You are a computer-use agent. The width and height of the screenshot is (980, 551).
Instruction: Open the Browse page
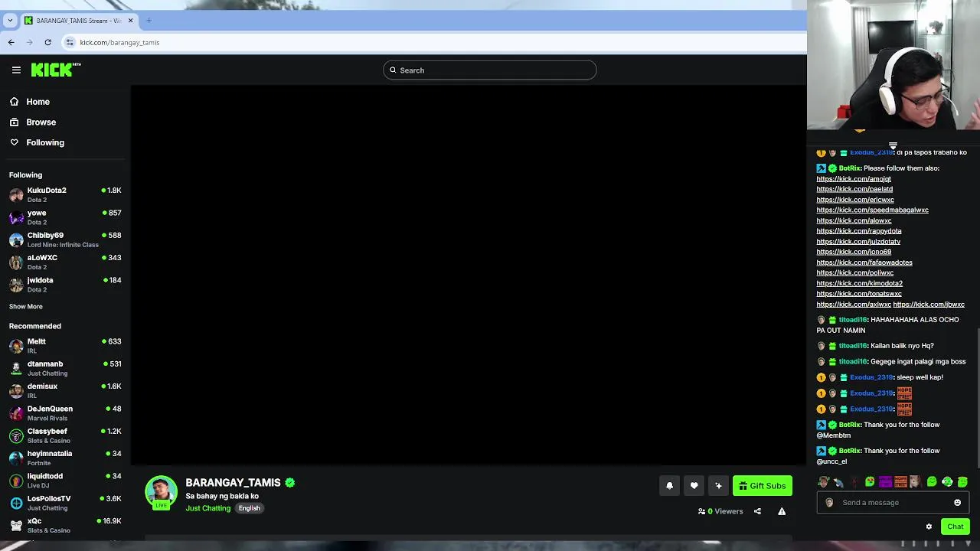pyautogui.click(x=41, y=122)
